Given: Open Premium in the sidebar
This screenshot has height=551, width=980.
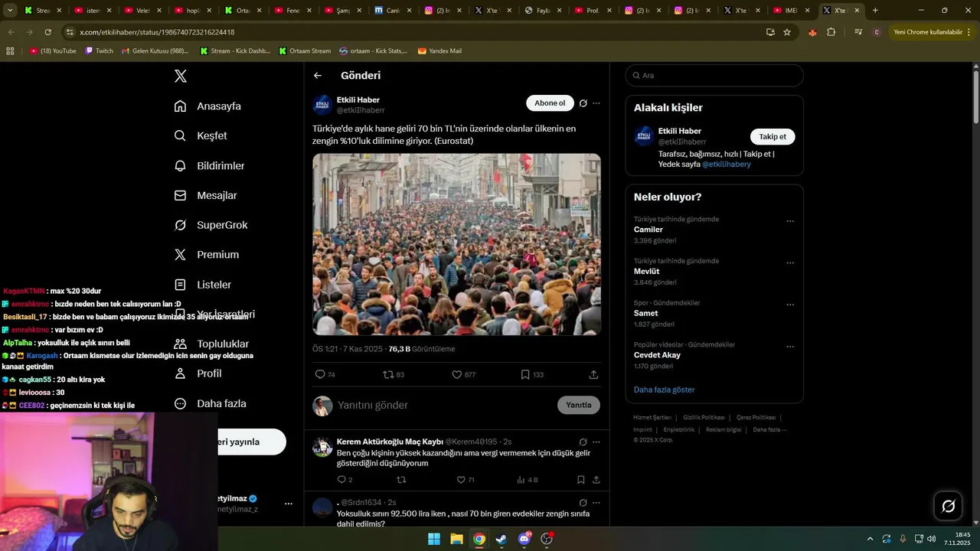Looking at the screenshot, I should 207,254.
